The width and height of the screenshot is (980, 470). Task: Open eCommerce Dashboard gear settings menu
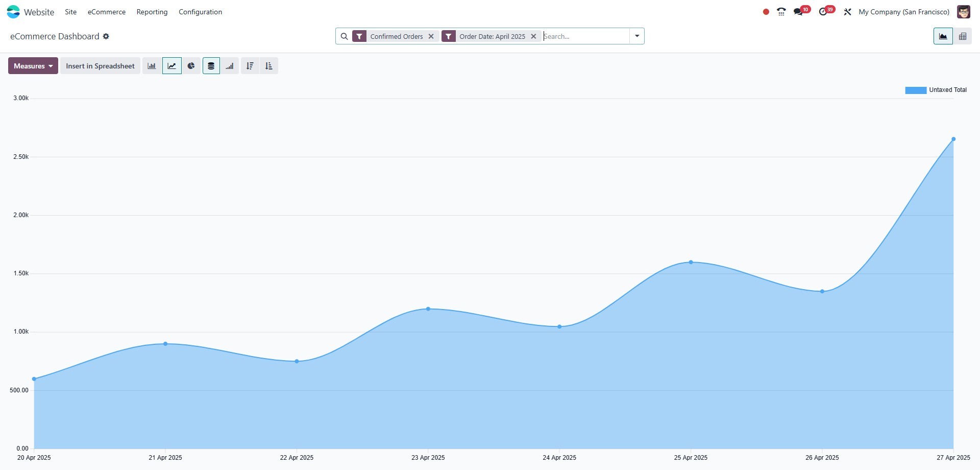pos(106,36)
